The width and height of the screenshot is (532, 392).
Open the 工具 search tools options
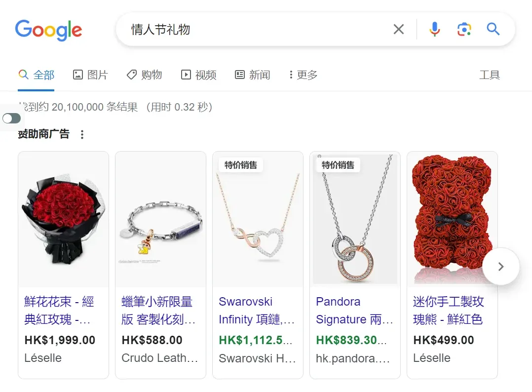click(489, 75)
